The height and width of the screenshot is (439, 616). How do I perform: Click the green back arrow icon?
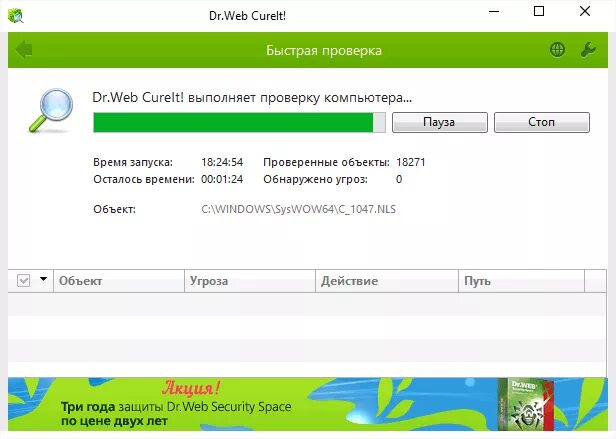click(24, 50)
